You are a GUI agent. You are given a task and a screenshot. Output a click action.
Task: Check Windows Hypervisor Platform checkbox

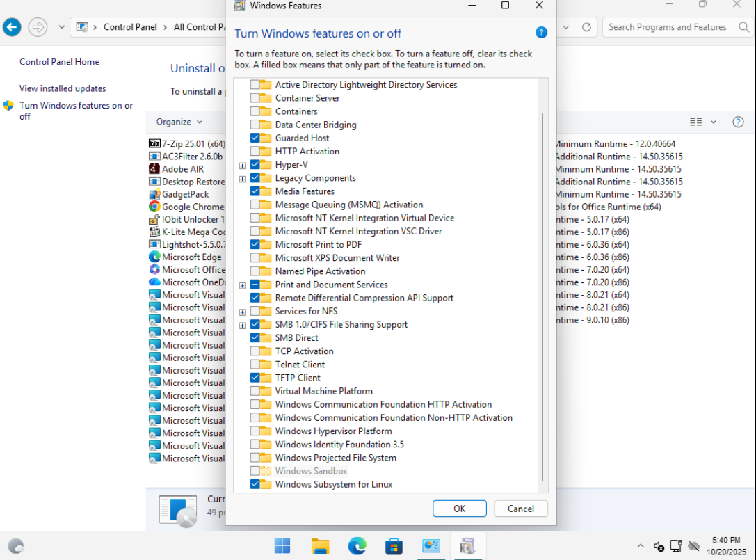click(x=255, y=431)
